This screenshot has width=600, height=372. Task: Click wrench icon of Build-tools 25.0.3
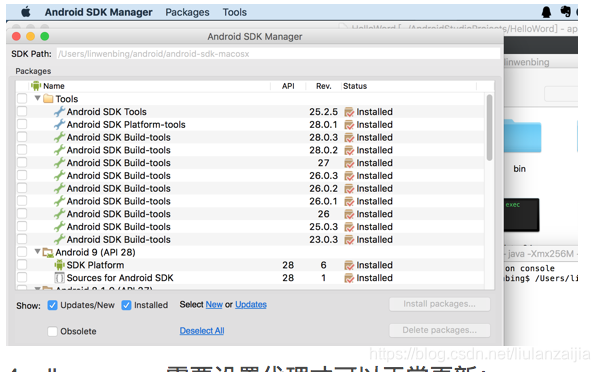[59, 227]
